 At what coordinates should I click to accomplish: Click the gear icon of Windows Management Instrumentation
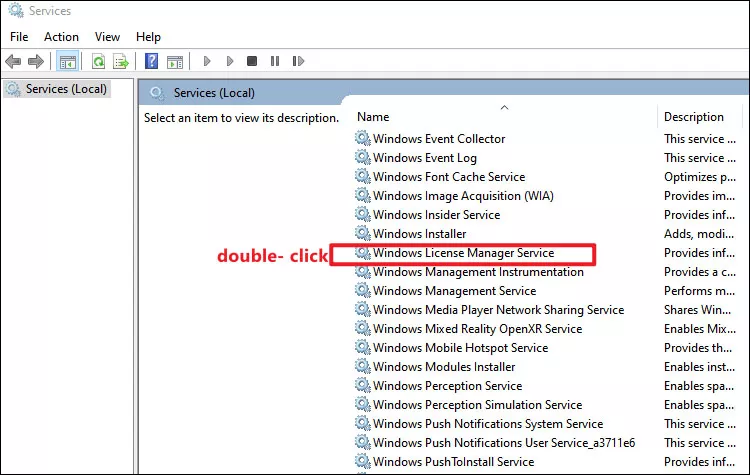(363, 272)
